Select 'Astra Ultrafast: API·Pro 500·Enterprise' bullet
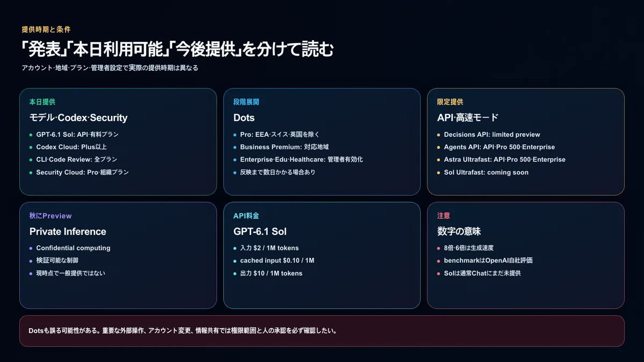The image size is (644, 362). click(x=504, y=159)
